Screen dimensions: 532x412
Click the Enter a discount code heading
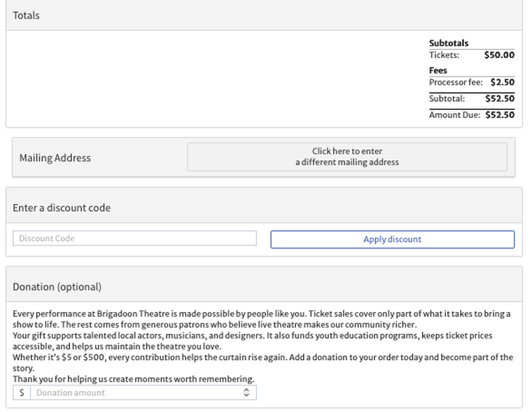[x=61, y=207]
